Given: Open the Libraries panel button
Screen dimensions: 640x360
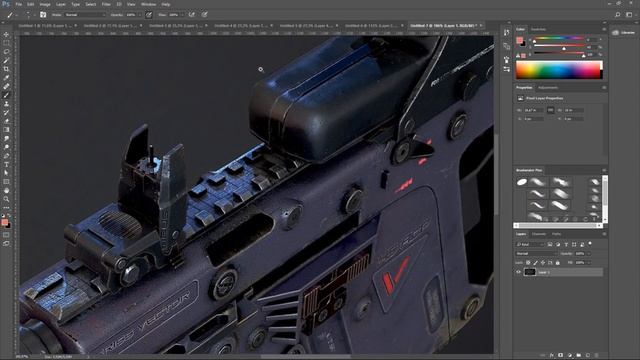Looking at the screenshot, I should pos(624,33).
